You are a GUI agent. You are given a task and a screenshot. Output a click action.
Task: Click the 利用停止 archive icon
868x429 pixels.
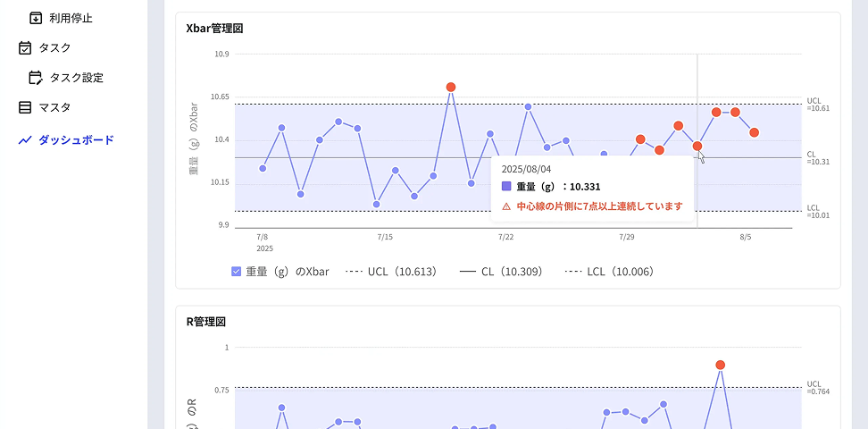(x=36, y=18)
